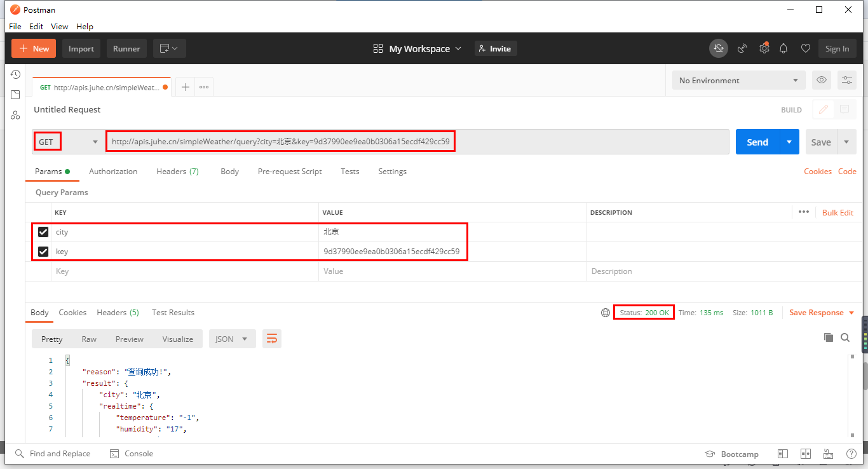Open the JSON format dropdown
This screenshot has height=469, width=868.
(x=233, y=339)
